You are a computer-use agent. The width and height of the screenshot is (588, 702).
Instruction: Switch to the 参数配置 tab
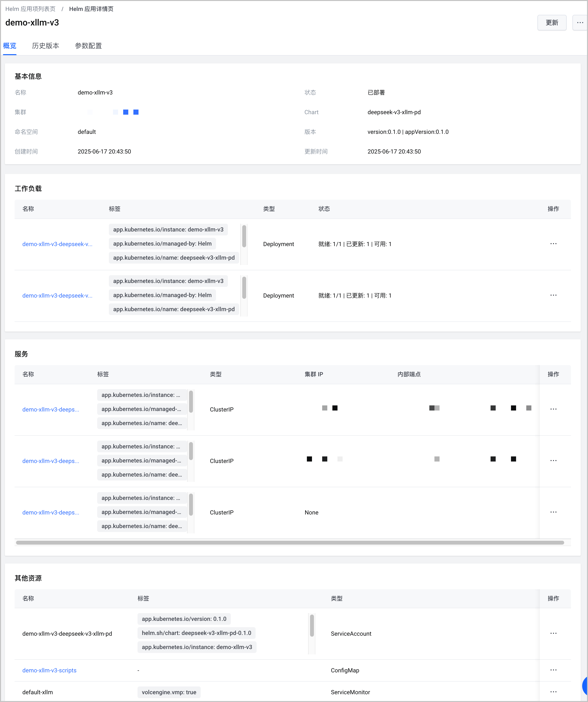coord(88,46)
